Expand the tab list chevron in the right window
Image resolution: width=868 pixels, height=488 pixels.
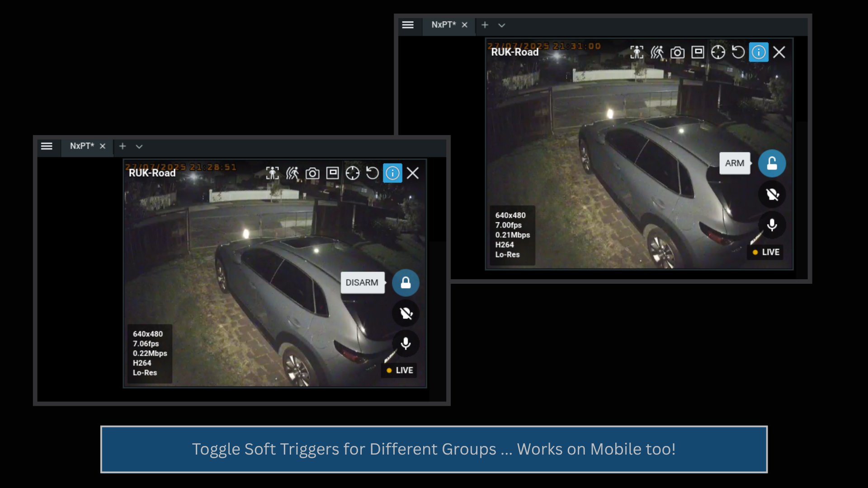(501, 25)
